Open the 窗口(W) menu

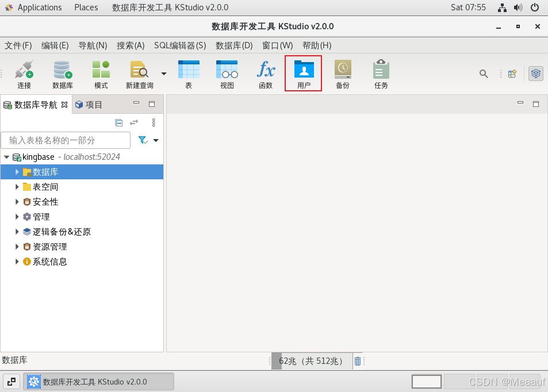[x=278, y=45]
